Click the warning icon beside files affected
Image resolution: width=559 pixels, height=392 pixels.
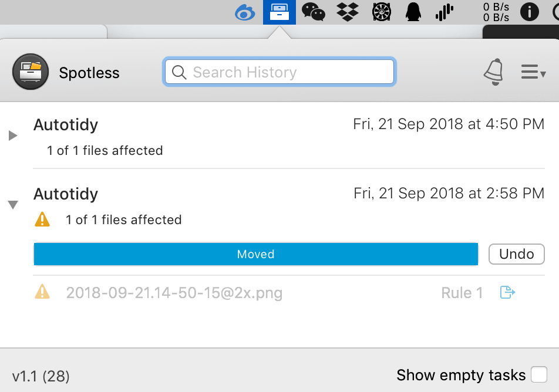coord(42,219)
